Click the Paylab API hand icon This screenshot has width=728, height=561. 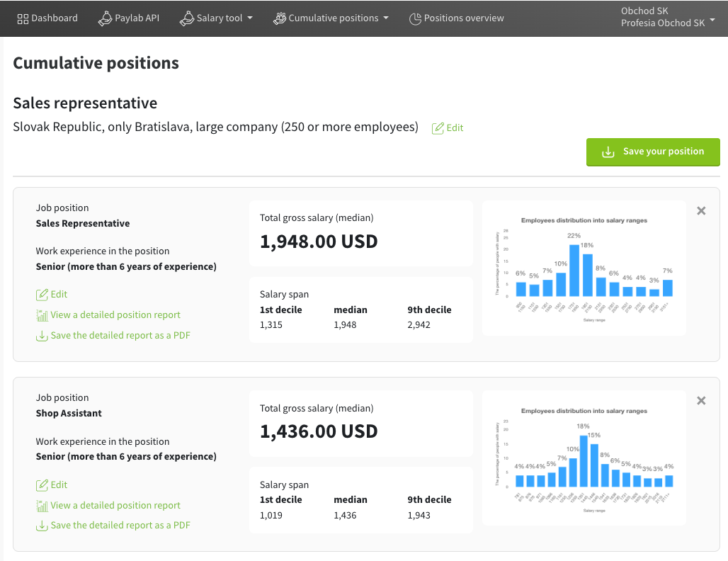105,18
